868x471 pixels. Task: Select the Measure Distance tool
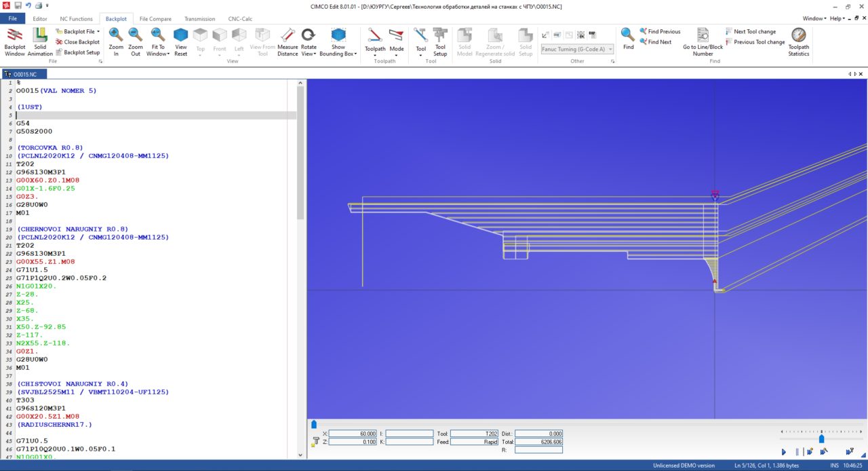(288, 41)
